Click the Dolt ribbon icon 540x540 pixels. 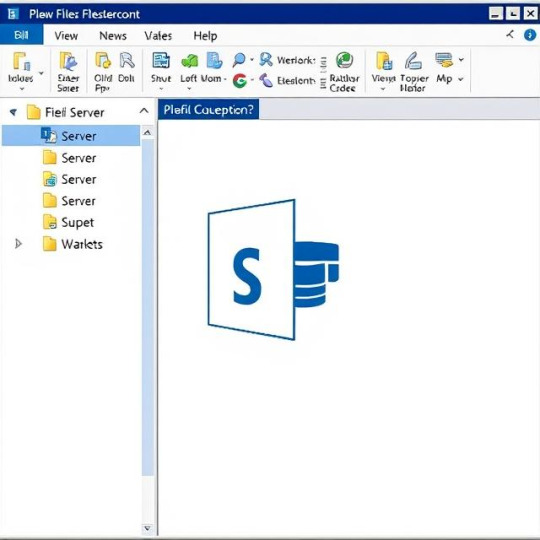tap(127, 60)
